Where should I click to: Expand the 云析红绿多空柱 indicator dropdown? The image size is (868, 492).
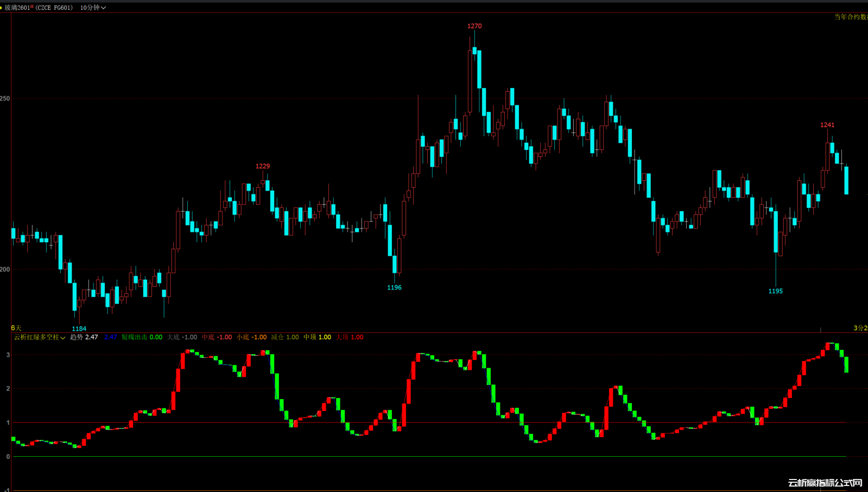click(x=40, y=337)
